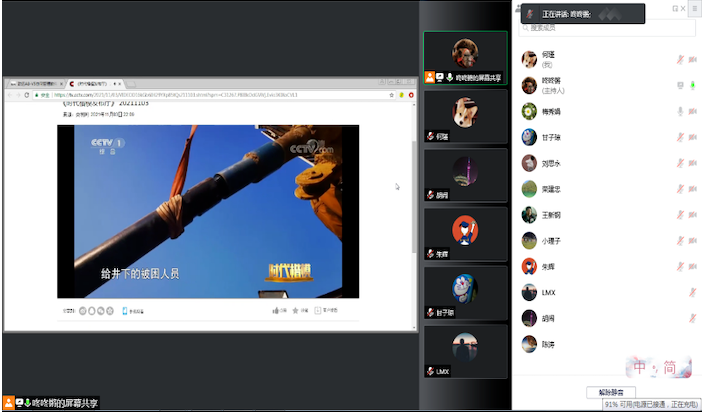Image resolution: width=703 pixels, height=412 pixels.
Task: Select the tower night-view avatar video tile
Action: [x=465, y=175]
